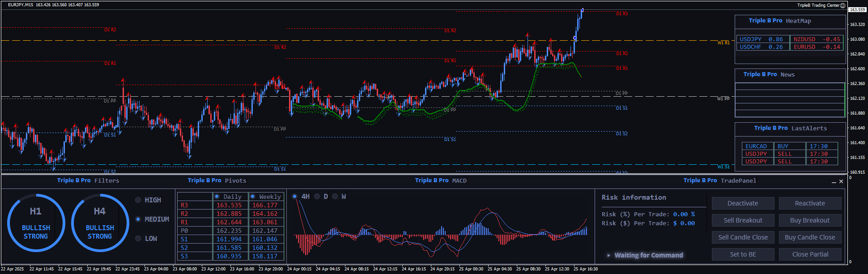The width and height of the screenshot is (868, 274).
Task: Switch MACD timeframe to D
Action: tap(317, 197)
